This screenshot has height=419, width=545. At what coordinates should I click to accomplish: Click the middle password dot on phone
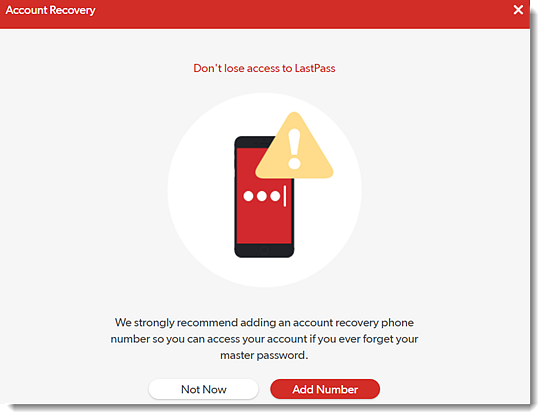point(262,196)
